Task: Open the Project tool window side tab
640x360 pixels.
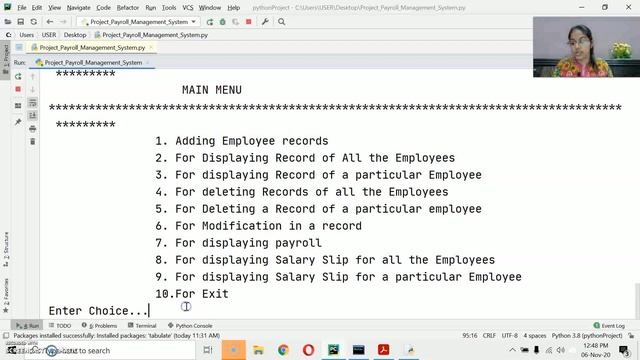Action: pos(6,59)
